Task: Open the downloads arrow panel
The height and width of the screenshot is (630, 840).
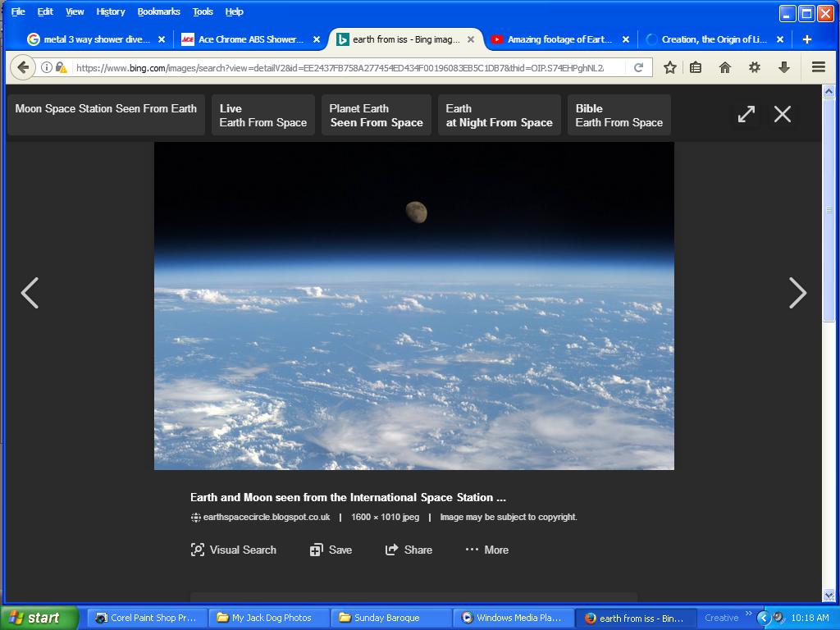Action: [x=784, y=67]
